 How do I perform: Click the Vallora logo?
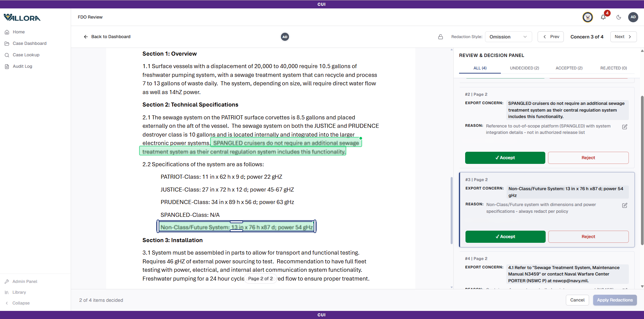point(22,18)
